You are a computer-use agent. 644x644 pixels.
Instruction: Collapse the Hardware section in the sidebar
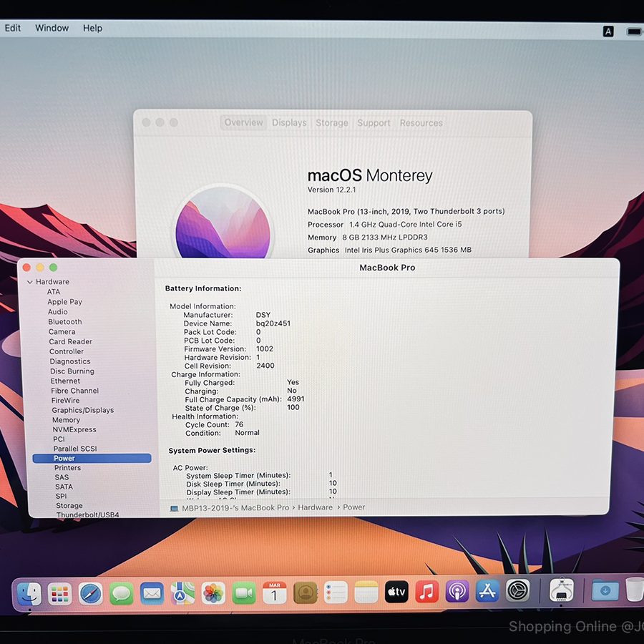(29, 282)
